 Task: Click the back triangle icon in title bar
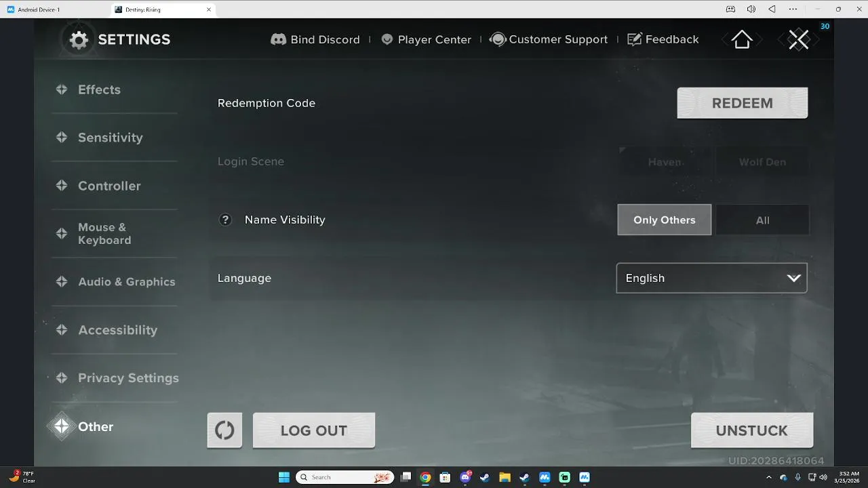[772, 9]
